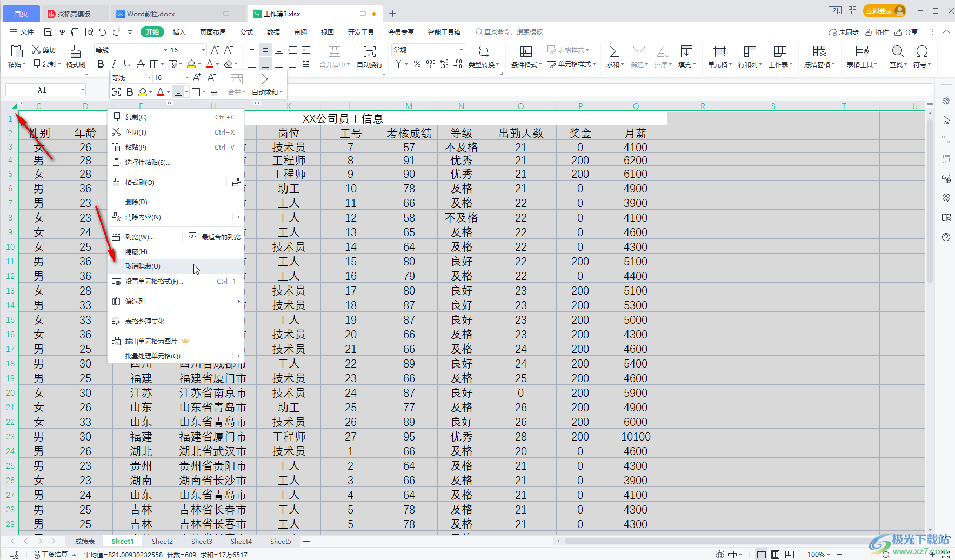
Task: Switch to the Sheet2 tab
Action: coord(162,541)
